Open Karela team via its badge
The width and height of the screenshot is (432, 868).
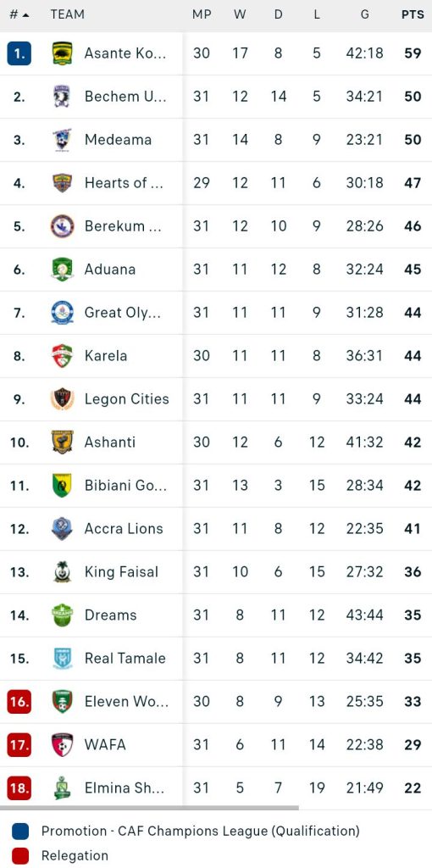pyautogui.click(x=63, y=356)
